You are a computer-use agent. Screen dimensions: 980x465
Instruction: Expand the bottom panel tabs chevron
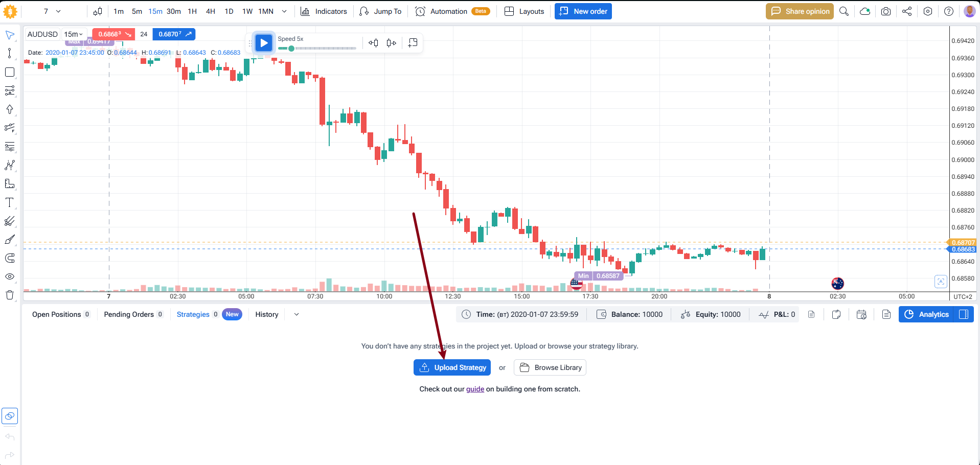pos(297,314)
